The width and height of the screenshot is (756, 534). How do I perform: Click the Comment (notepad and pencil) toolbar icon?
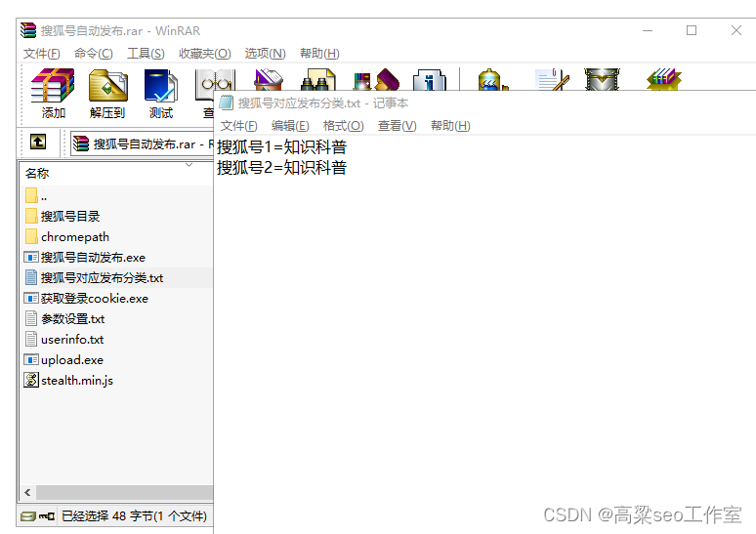(x=553, y=79)
